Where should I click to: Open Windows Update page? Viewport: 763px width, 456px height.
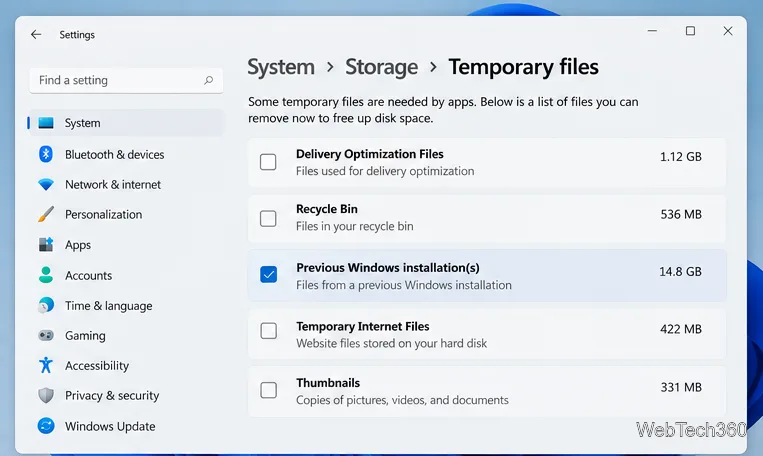click(127, 426)
